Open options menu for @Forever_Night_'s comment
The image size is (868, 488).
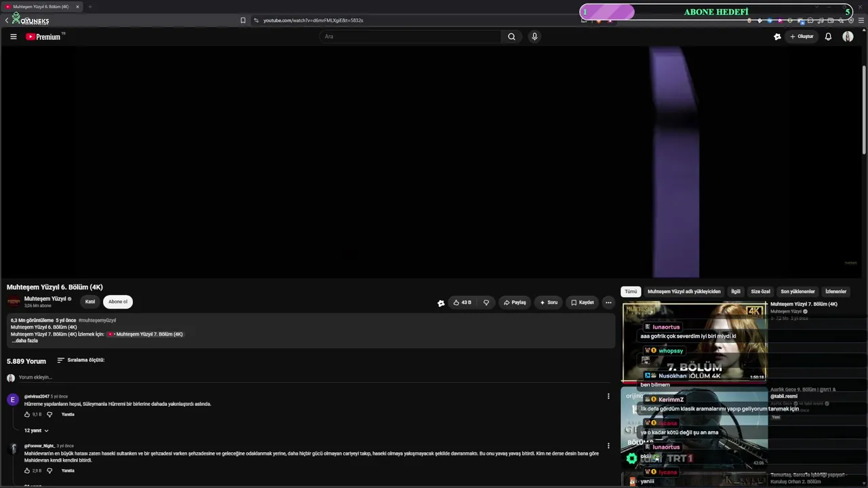tap(608, 446)
